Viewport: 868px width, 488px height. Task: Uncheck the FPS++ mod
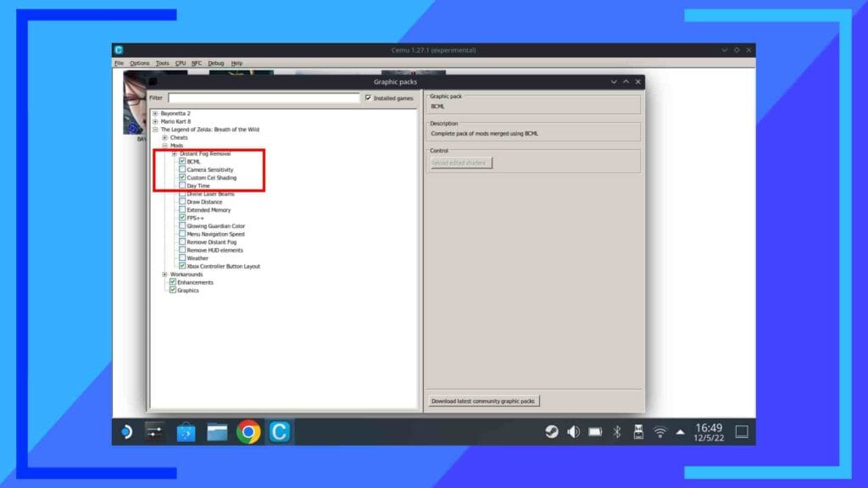(182, 218)
